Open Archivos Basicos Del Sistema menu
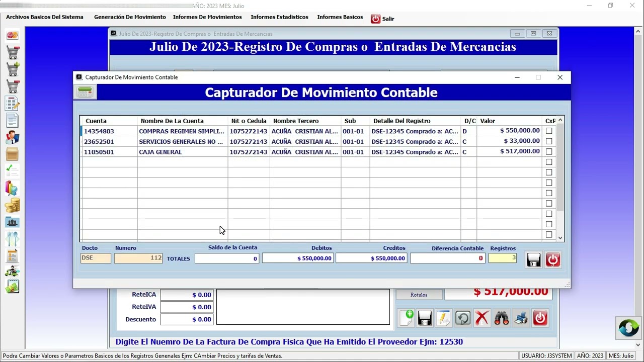Screen dimensions: 644x362 coord(45,17)
